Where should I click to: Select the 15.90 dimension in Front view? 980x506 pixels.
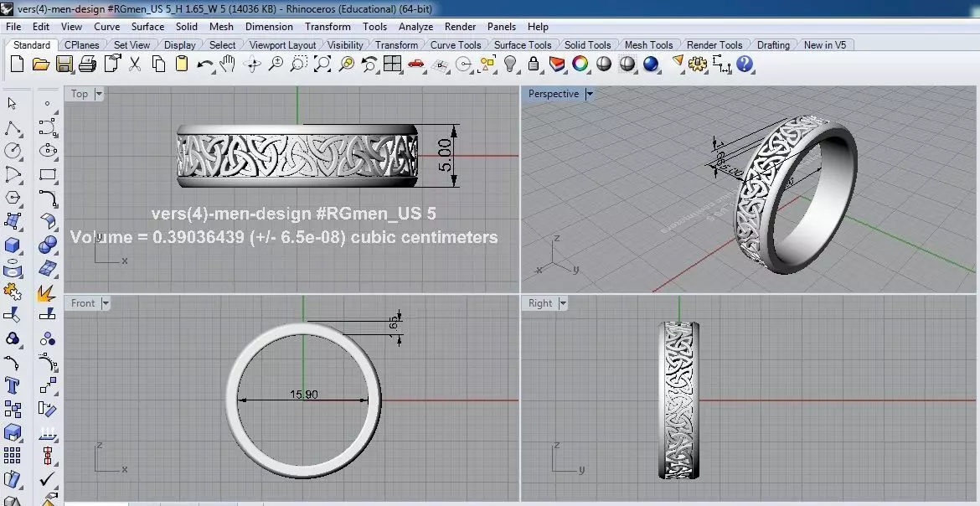pos(304,395)
